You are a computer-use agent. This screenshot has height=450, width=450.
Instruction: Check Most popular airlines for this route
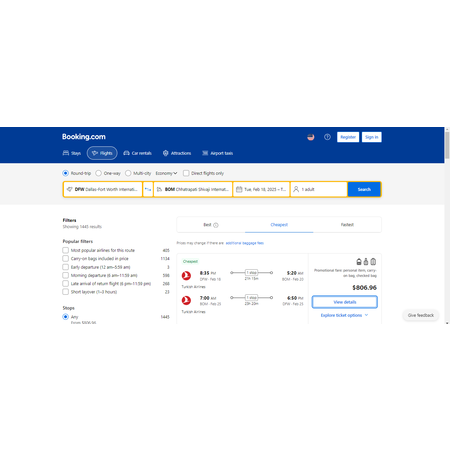[66, 250]
